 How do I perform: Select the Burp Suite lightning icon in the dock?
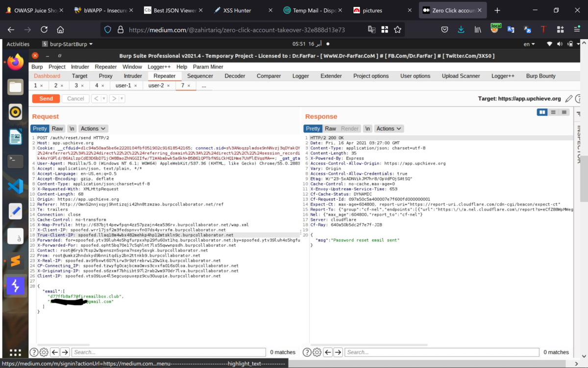pyautogui.click(x=15, y=286)
